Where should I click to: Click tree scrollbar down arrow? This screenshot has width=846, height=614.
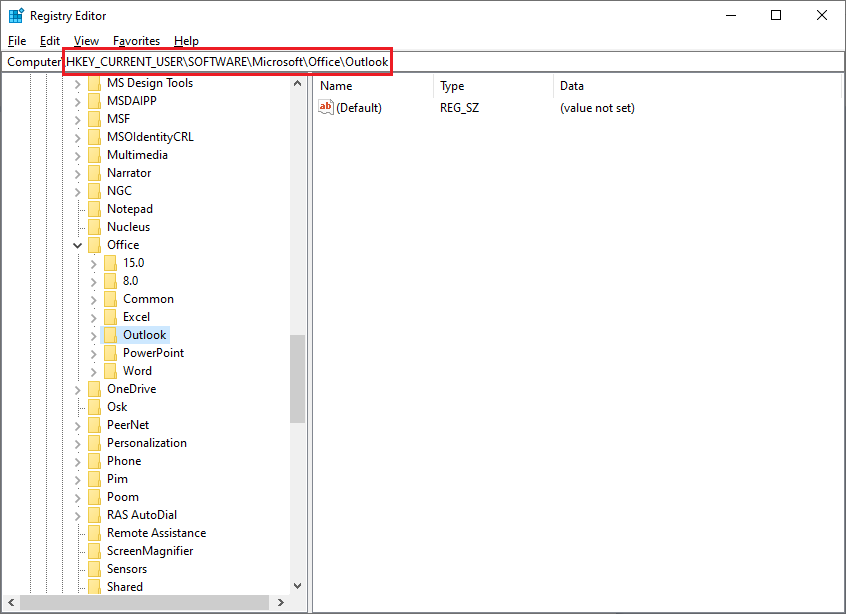point(297,586)
